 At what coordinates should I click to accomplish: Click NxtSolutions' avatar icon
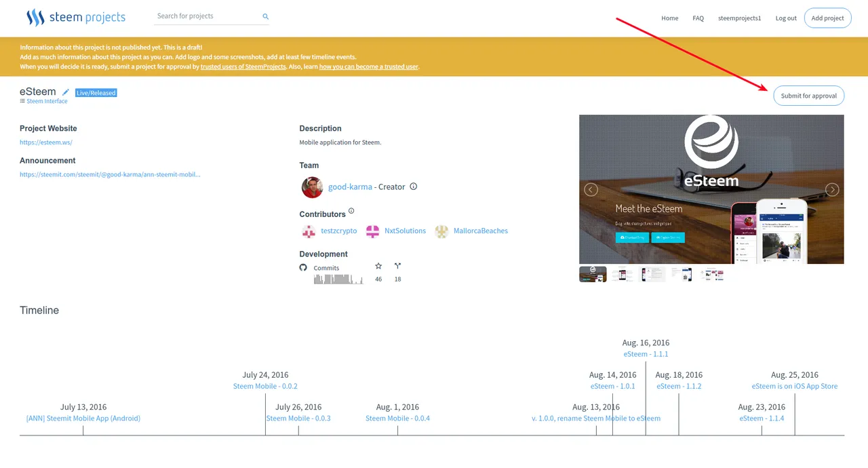tap(372, 231)
